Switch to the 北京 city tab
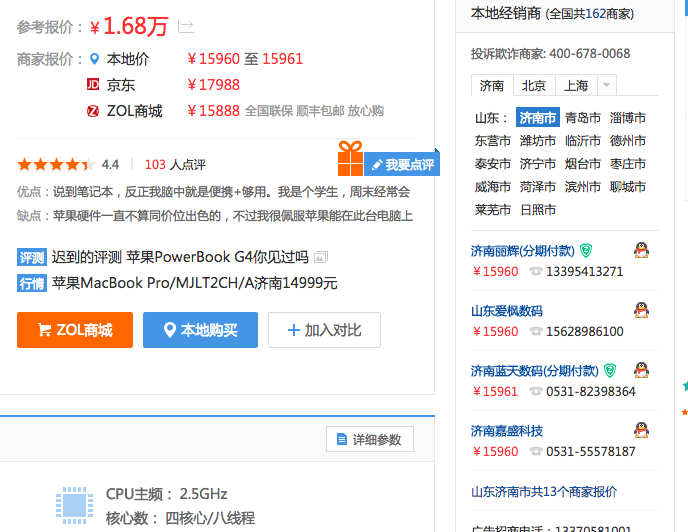Viewport: 688px width, 532px height. tap(534, 85)
